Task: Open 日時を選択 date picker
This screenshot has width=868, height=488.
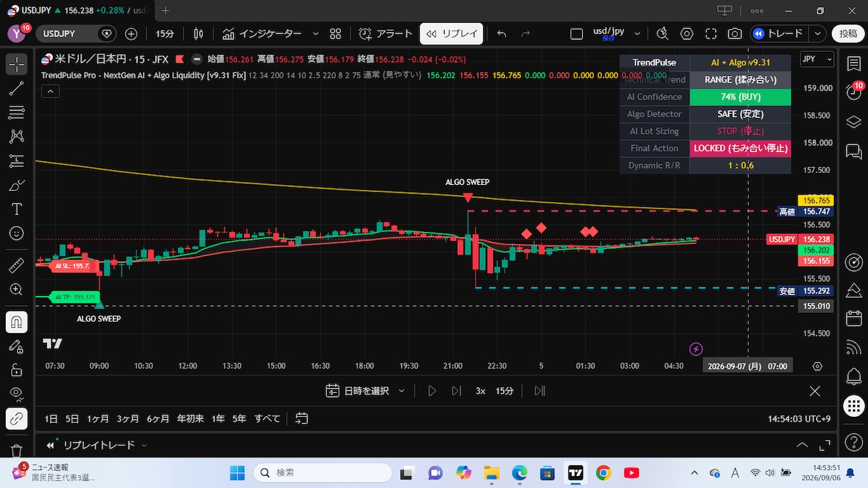Action: tap(358, 391)
